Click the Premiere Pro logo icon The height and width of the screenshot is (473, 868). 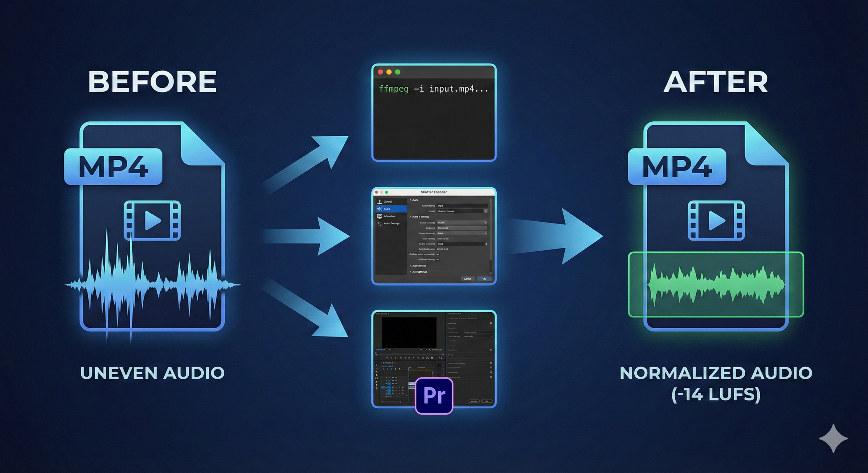coord(434,396)
